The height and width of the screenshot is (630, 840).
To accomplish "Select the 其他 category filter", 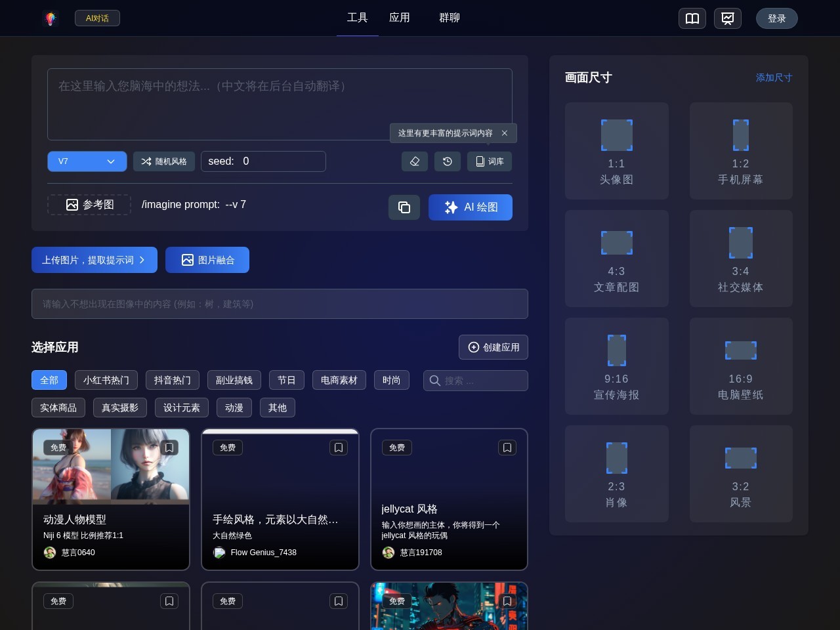I will point(278,408).
